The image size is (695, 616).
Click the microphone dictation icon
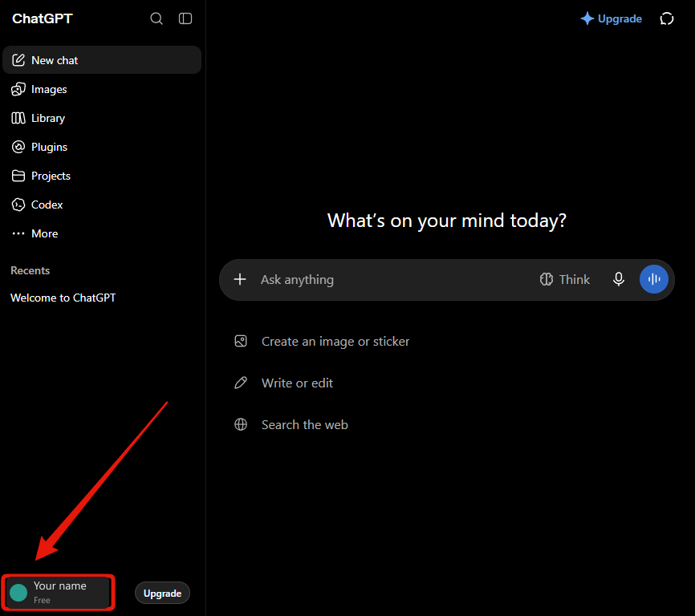(618, 279)
